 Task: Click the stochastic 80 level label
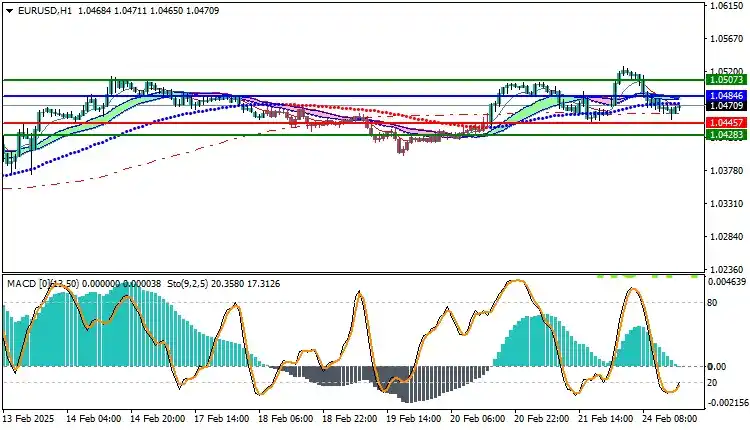(714, 302)
